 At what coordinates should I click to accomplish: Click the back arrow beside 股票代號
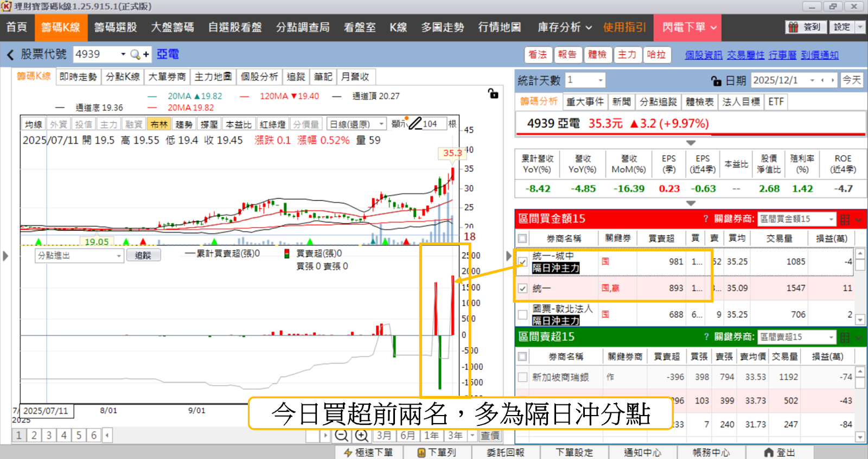(x=10, y=54)
